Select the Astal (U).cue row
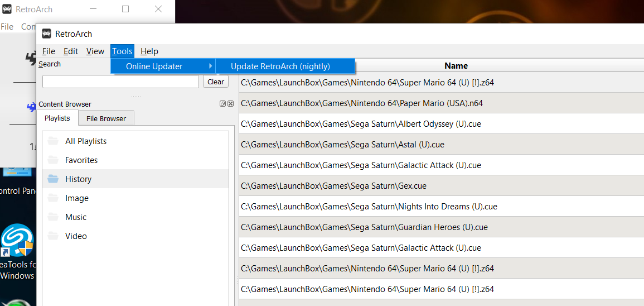The width and height of the screenshot is (644, 306). 442,145
